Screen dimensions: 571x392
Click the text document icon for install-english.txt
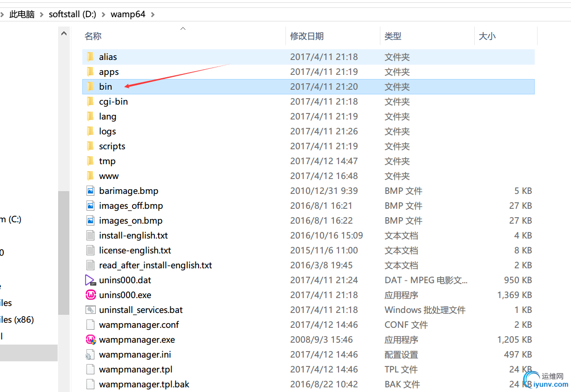pyautogui.click(x=90, y=235)
